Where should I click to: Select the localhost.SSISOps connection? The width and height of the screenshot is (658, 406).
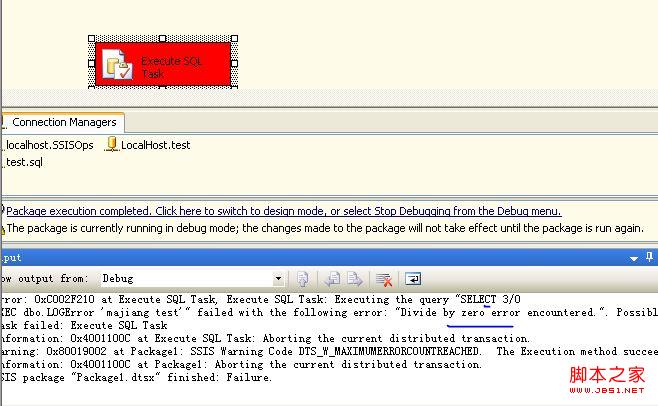point(48,145)
